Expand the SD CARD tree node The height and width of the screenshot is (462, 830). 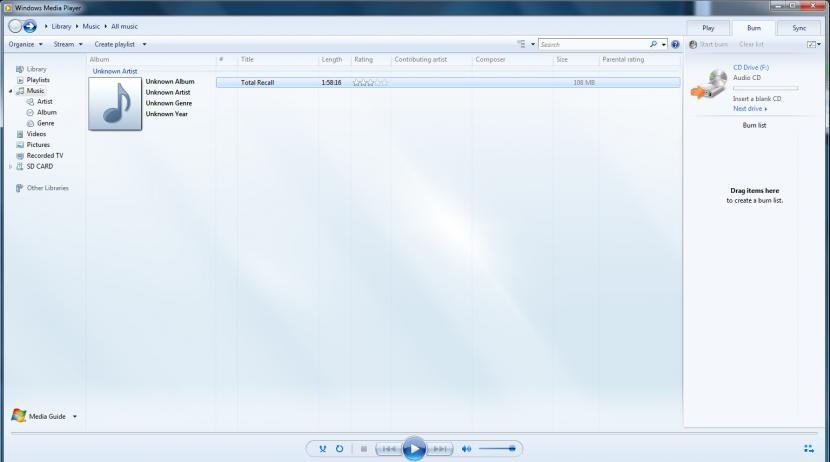(11, 167)
